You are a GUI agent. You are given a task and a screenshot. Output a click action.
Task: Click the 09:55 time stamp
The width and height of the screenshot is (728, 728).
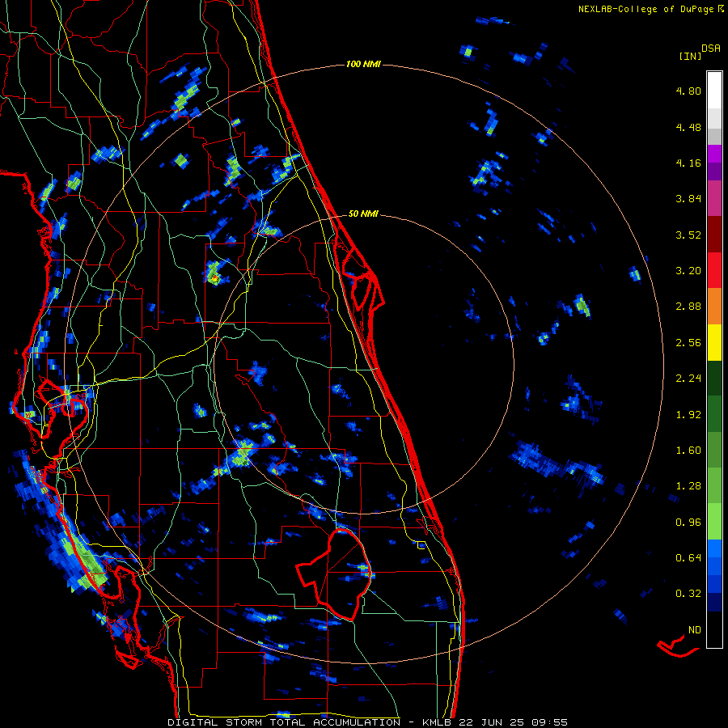point(548,722)
